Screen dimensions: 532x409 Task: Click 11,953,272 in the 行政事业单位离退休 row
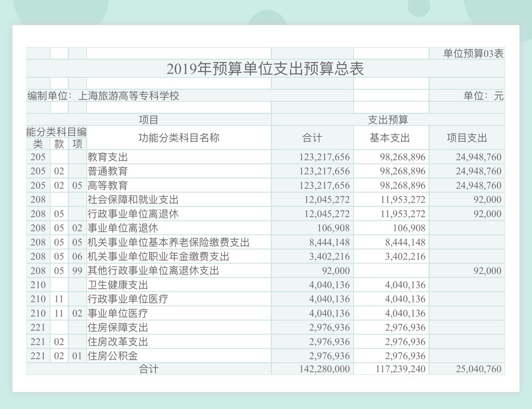coord(403,214)
